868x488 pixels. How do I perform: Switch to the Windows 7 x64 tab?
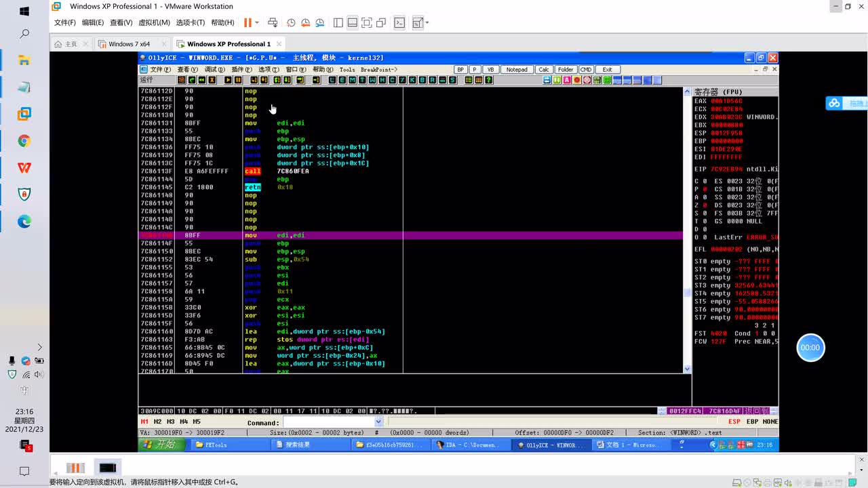point(130,44)
